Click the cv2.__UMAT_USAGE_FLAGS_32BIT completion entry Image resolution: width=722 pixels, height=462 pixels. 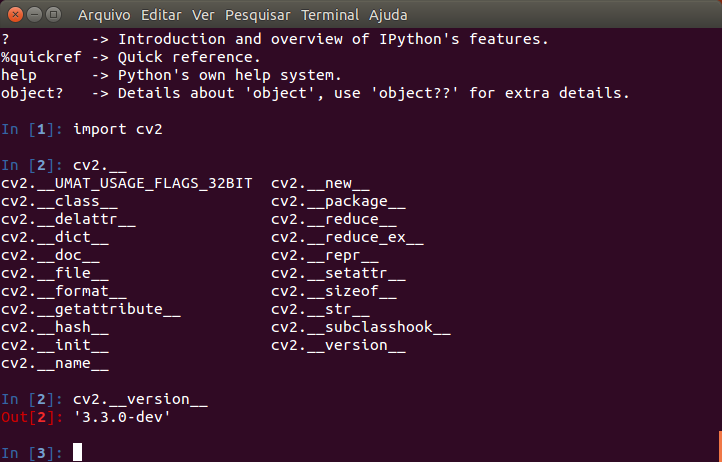point(126,183)
